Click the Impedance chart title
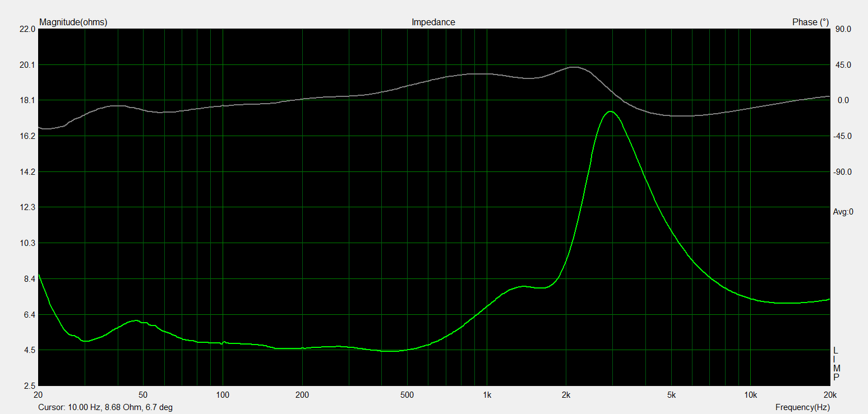The width and height of the screenshot is (868, 414). (x=433, y=22)
